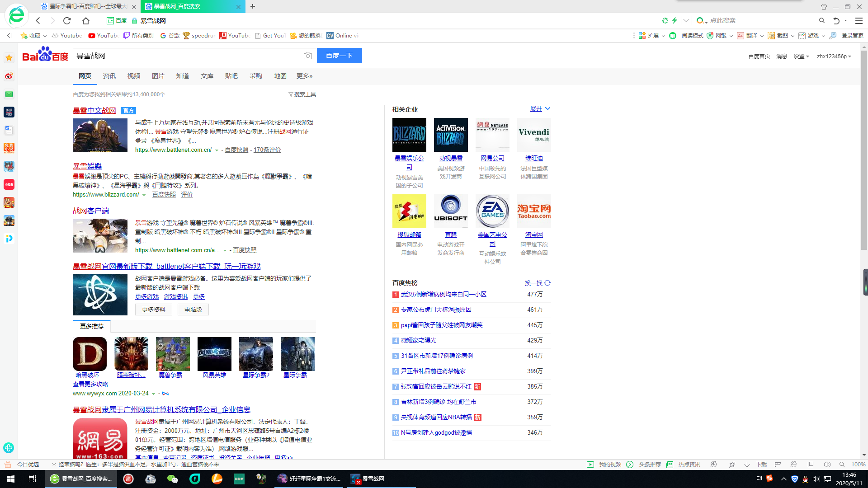
Task: Open WeChat from the taskbar
Action: pyautogui.click(x=173, y=479)
